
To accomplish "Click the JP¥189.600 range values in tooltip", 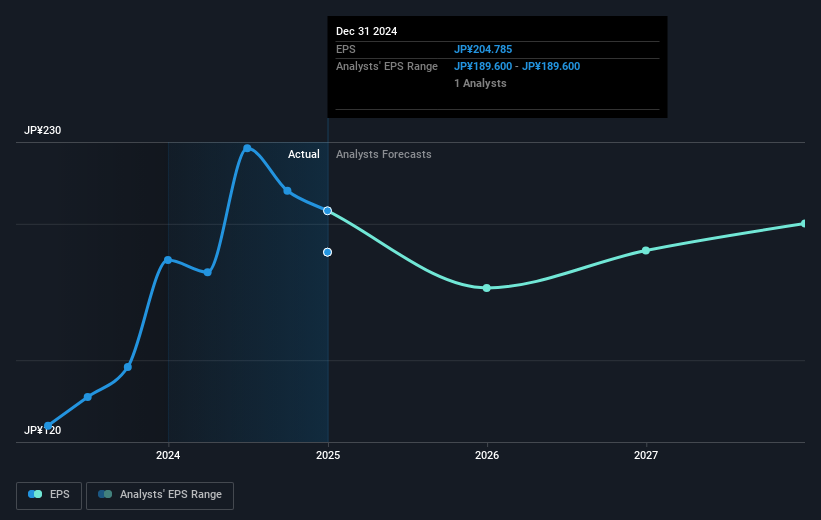I will click(x=517, y=67).
